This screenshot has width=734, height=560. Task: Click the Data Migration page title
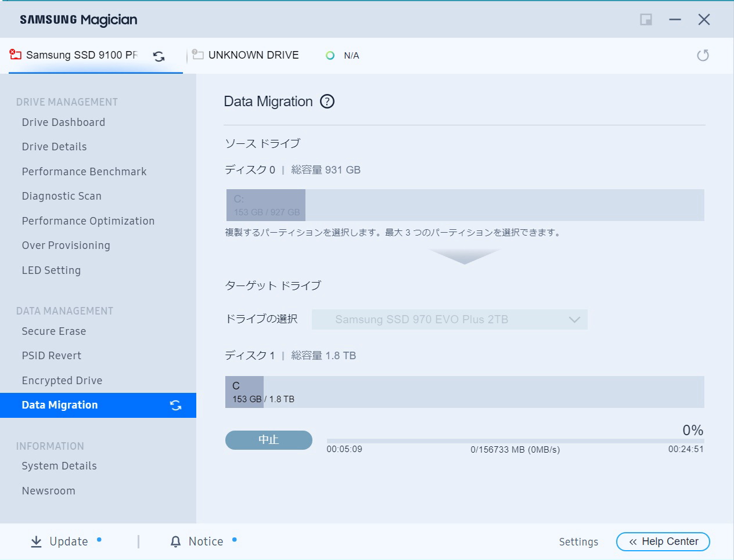click(x=268, y=102)
